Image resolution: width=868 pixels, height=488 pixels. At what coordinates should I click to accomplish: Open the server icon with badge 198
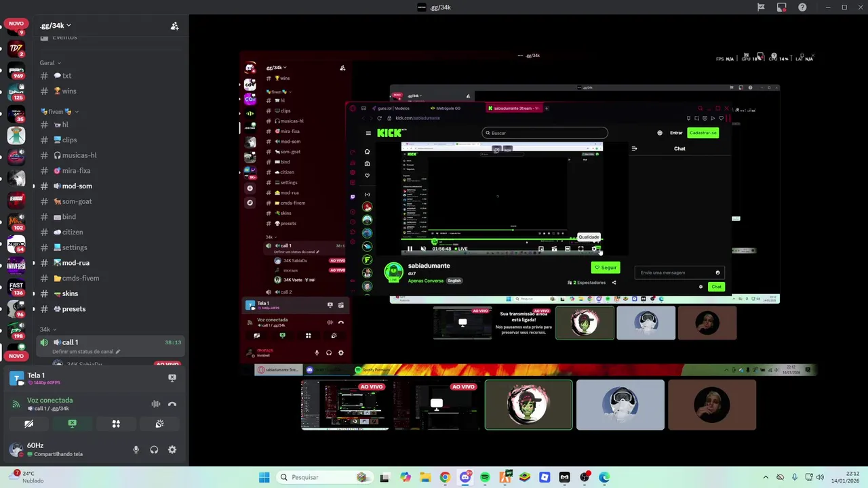pyautogui.click(x=16, y=330)
